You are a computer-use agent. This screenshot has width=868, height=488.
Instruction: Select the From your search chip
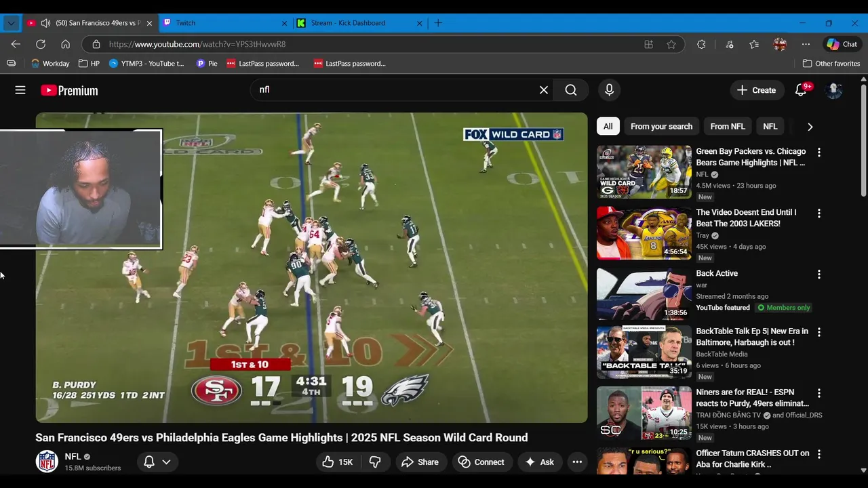tap(661, 126)
